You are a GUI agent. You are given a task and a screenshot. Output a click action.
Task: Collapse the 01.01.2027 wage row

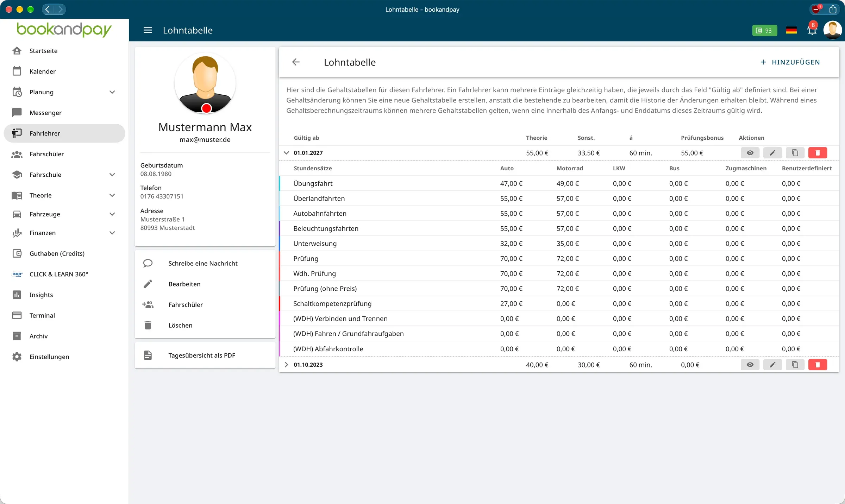click(x=286, y=153)
